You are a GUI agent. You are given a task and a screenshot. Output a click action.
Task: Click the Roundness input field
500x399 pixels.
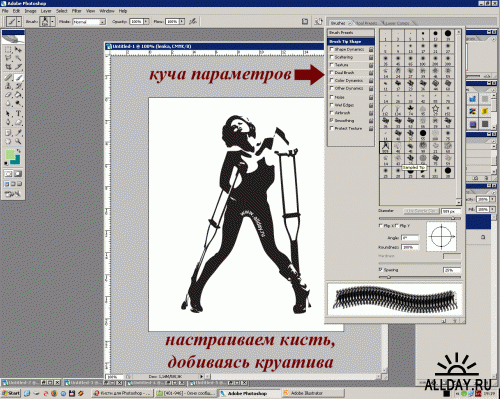(410, 247)
